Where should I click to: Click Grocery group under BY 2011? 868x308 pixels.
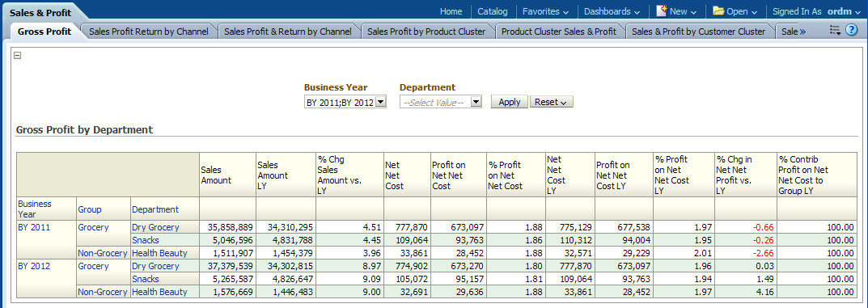pos(93,227)
